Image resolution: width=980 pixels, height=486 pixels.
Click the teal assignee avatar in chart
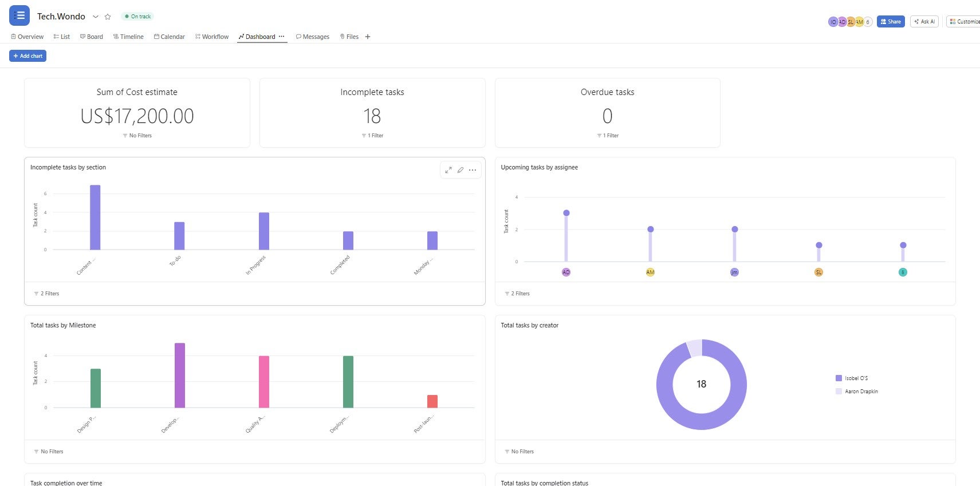click(x=903, y=272)
